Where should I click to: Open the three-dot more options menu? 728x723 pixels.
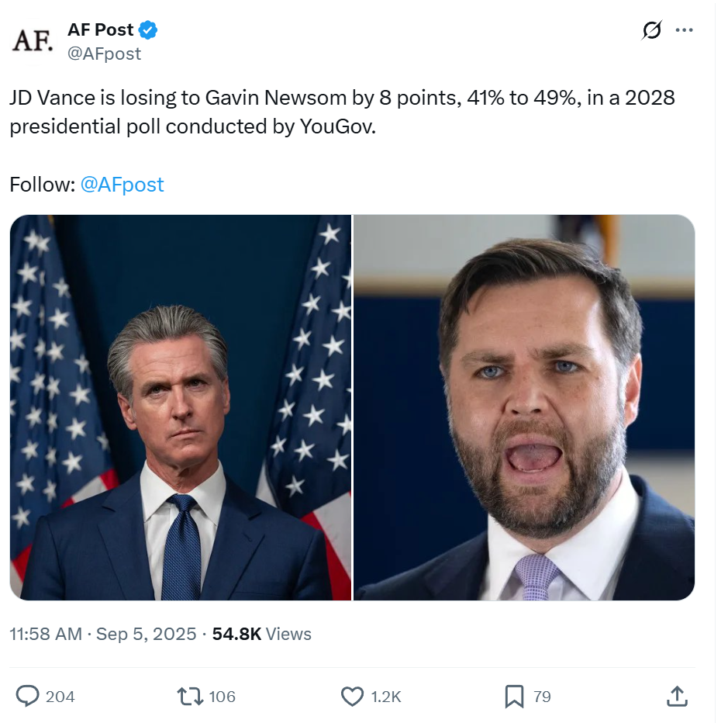(x=684, y=30)
